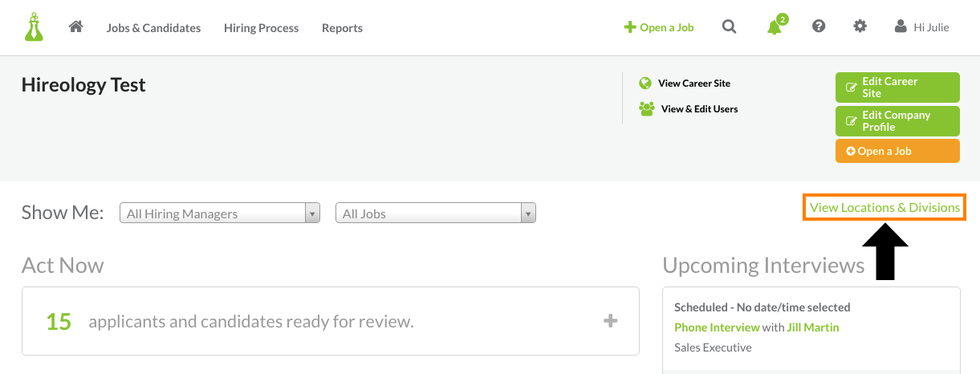The height and width of the screenshot is (374, 980).
Task: Check the notifications bell icon
Action: 775,26
